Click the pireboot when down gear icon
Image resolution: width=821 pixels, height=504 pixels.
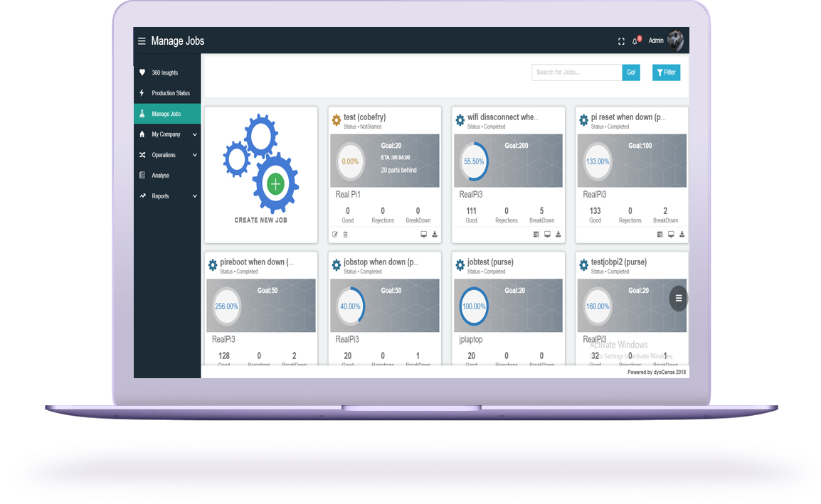coord(213,265)
